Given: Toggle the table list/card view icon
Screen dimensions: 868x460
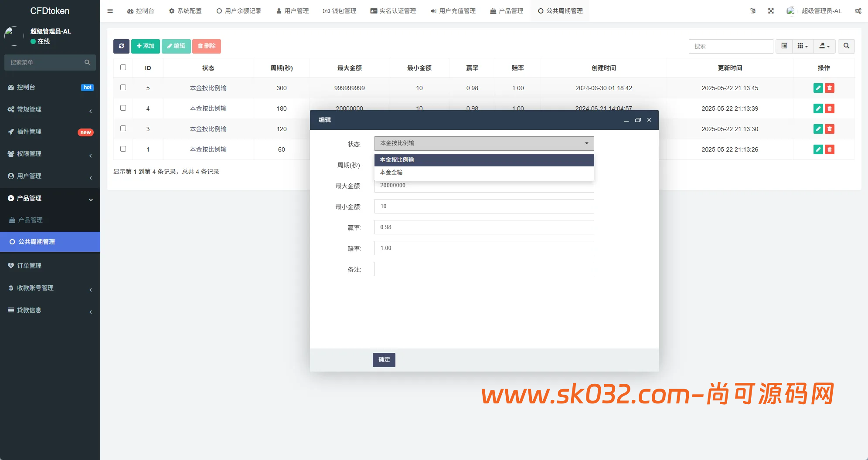Looking at the screenshot, I should [x=784, y=46].
